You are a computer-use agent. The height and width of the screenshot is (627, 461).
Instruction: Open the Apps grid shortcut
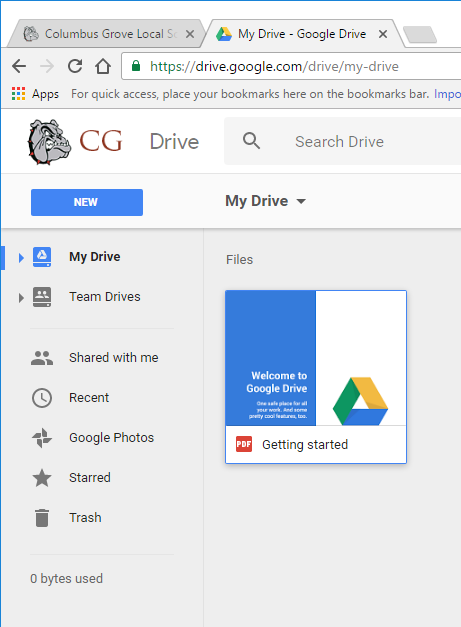(35, 94)
